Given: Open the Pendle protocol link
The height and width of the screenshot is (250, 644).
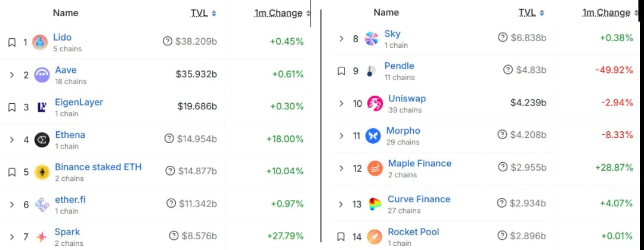Looking at the screenshot, I should click(399, 66).
